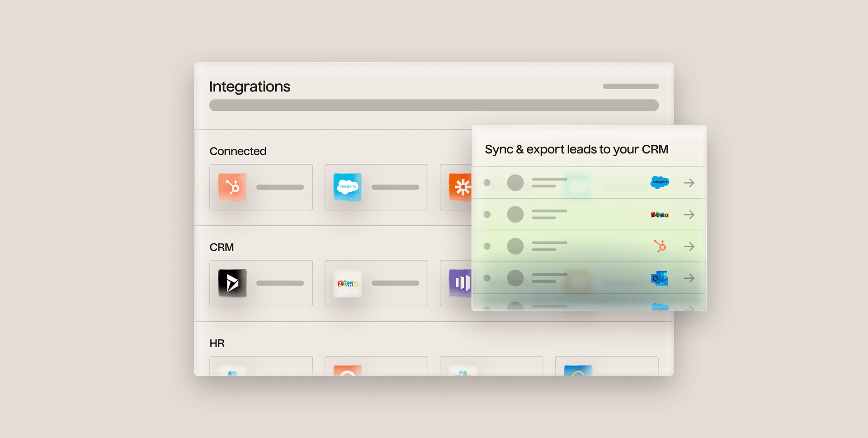Click the long search bar under Integrations

point(434,105)
